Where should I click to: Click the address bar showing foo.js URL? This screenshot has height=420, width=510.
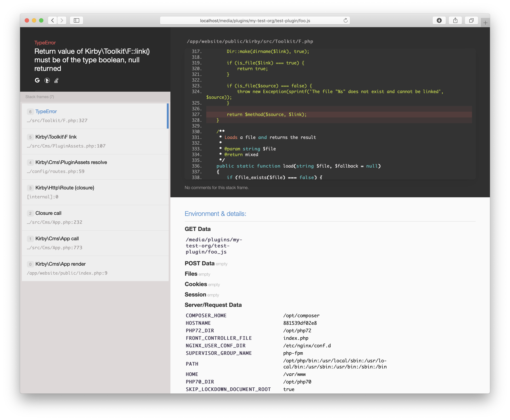255,21
